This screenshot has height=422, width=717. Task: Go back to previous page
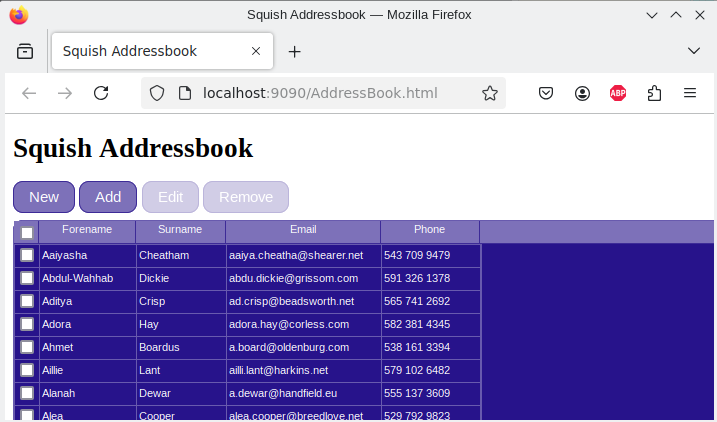pos(29,93)
